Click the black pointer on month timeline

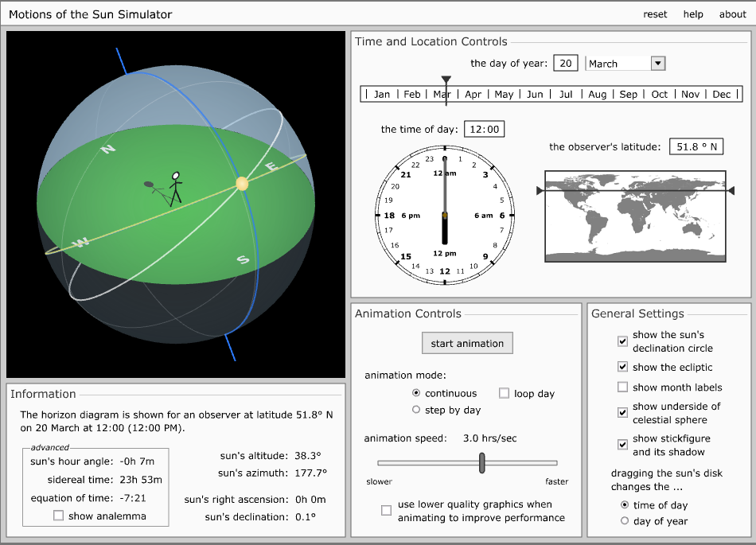click(x=446, y=80)
